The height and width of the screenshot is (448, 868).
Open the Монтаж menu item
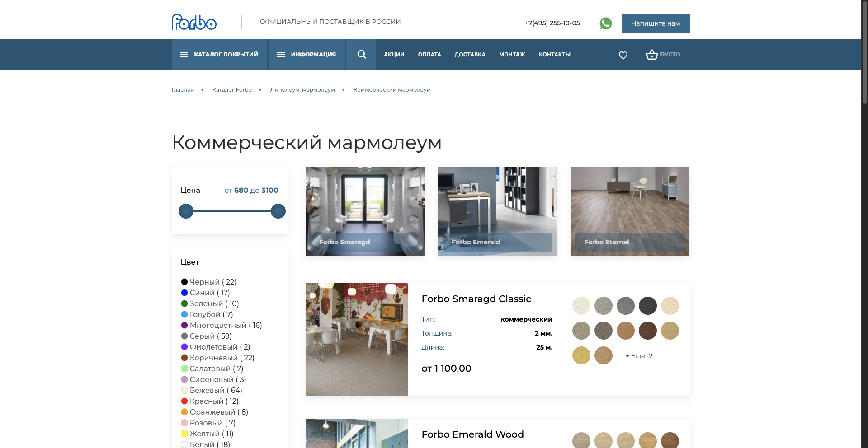tap(512, 55)
